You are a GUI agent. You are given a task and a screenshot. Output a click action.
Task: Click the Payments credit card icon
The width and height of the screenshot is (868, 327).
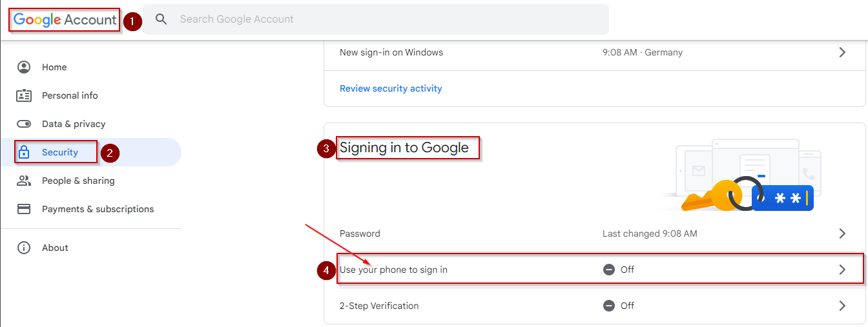click(x=24, y=209)
